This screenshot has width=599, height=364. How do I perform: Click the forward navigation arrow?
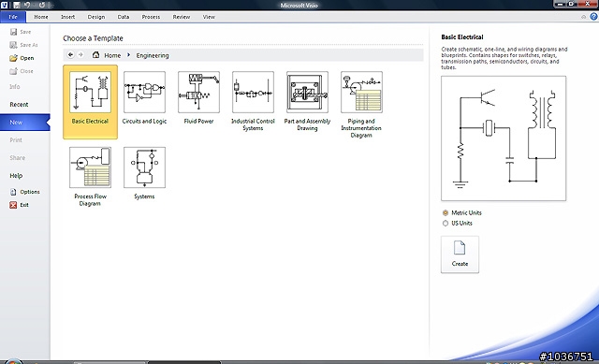(80, 54)
